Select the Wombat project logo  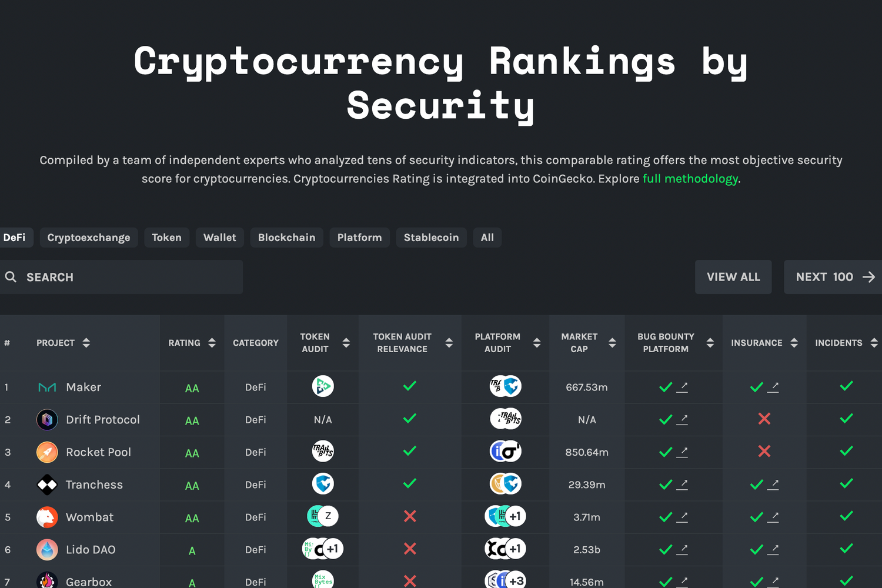coord(47,517)
